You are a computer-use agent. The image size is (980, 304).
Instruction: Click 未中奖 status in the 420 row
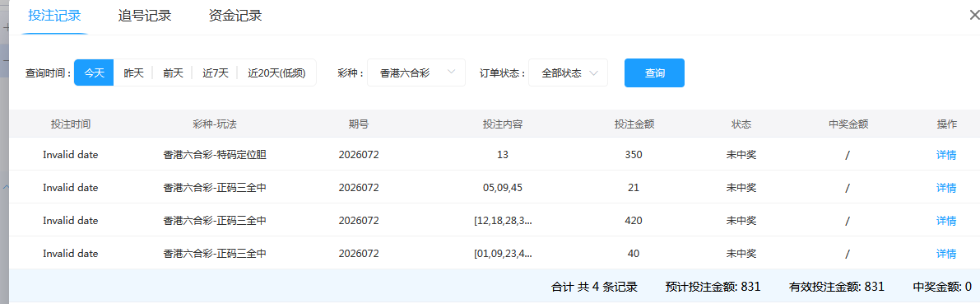[x=741, y=220]
